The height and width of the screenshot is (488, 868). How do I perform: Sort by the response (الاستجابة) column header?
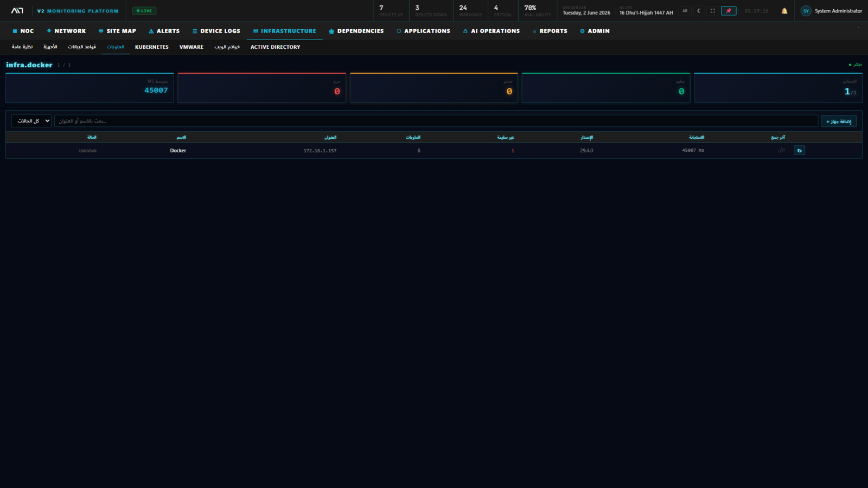pyautogui.click(x=697, y=137)
